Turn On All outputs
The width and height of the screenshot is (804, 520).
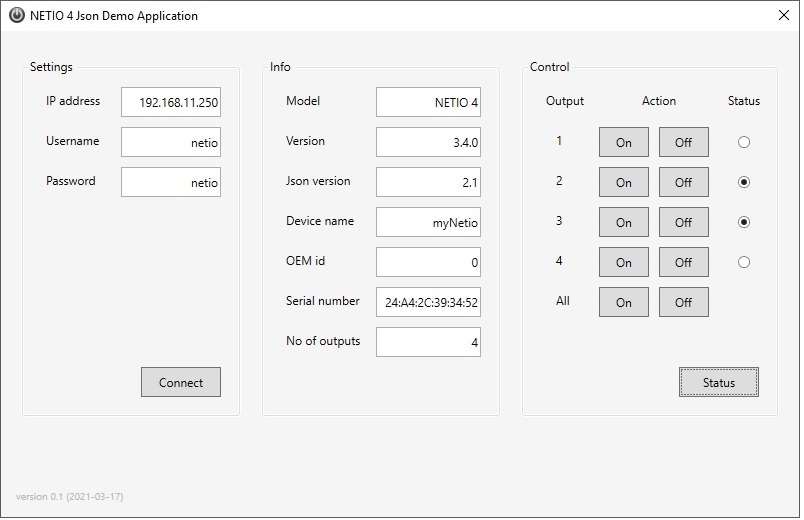(x=624, y=302)
